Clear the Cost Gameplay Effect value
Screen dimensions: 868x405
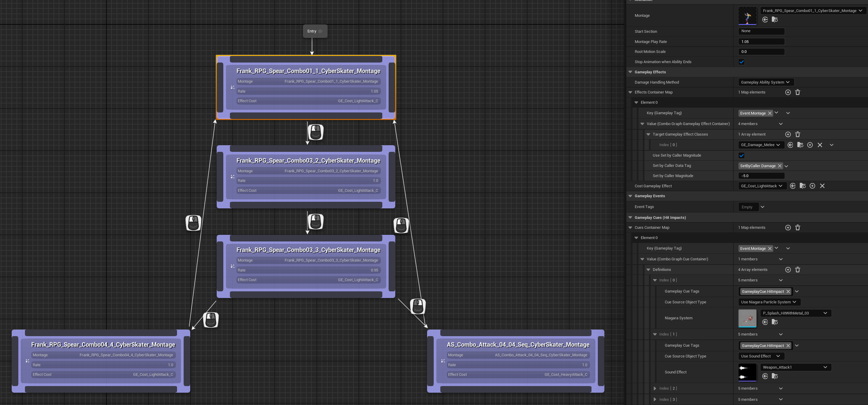point(822,186)
